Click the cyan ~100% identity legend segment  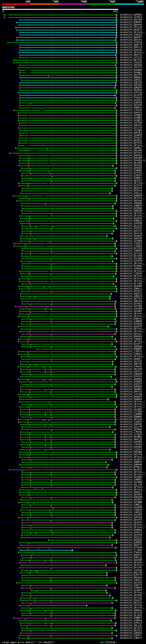point(130,4)
